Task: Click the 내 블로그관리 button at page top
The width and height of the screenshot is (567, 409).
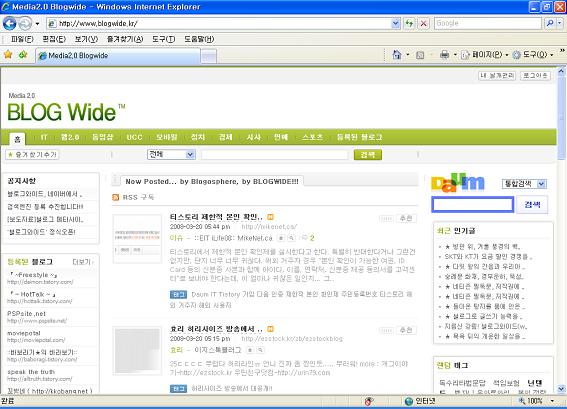Action: [497, 76]
